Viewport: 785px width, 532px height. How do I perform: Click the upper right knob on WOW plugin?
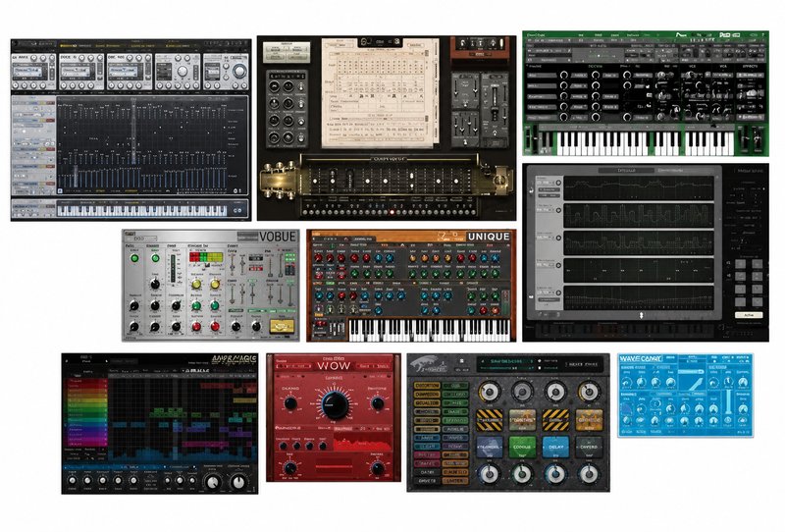377,403
